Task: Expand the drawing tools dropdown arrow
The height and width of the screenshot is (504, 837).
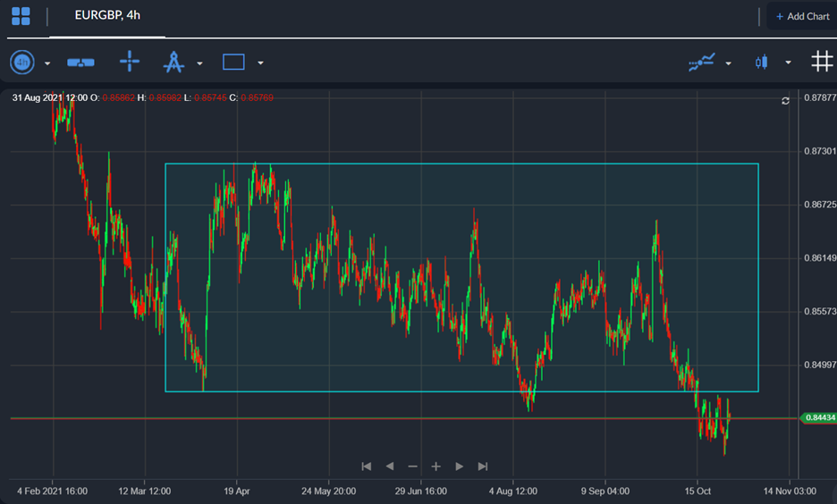Action: coord(199,63)
